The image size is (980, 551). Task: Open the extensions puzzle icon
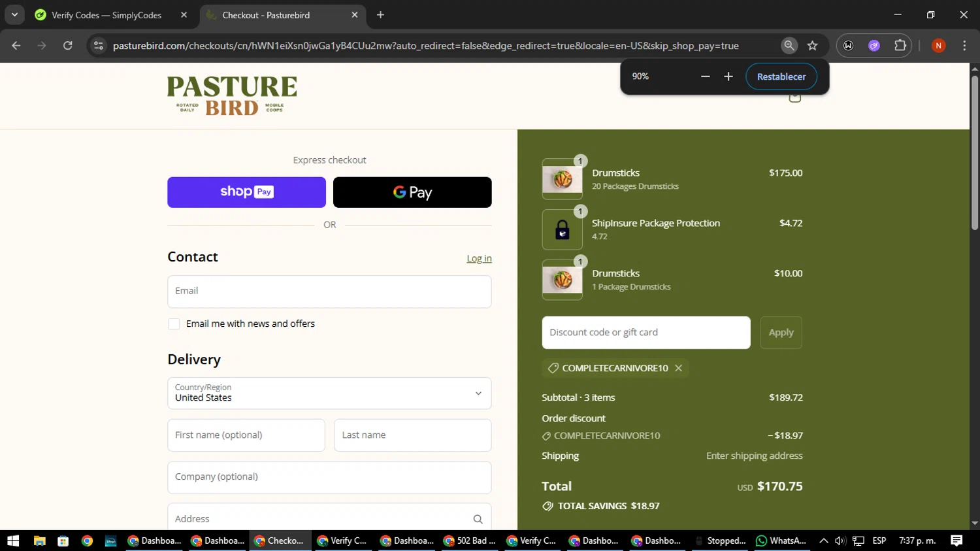tap(900, 46)
